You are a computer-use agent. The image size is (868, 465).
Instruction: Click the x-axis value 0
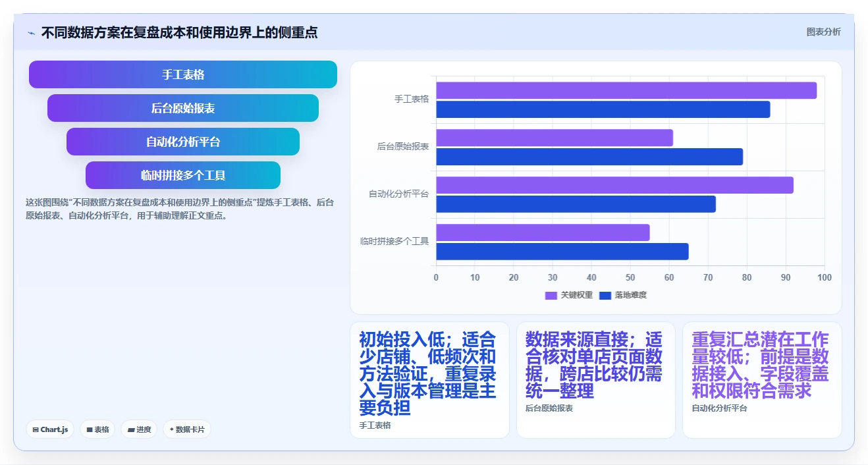pos(436,277)
